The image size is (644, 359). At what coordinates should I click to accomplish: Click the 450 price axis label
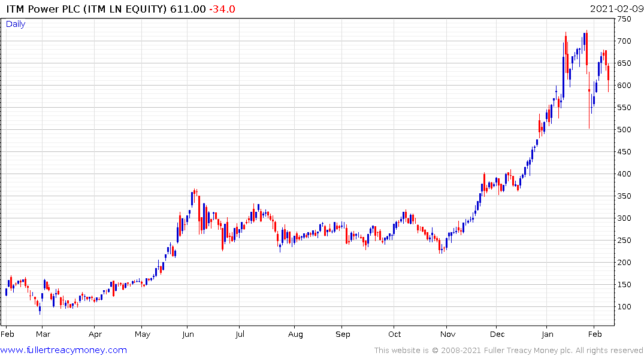[624, 152]
